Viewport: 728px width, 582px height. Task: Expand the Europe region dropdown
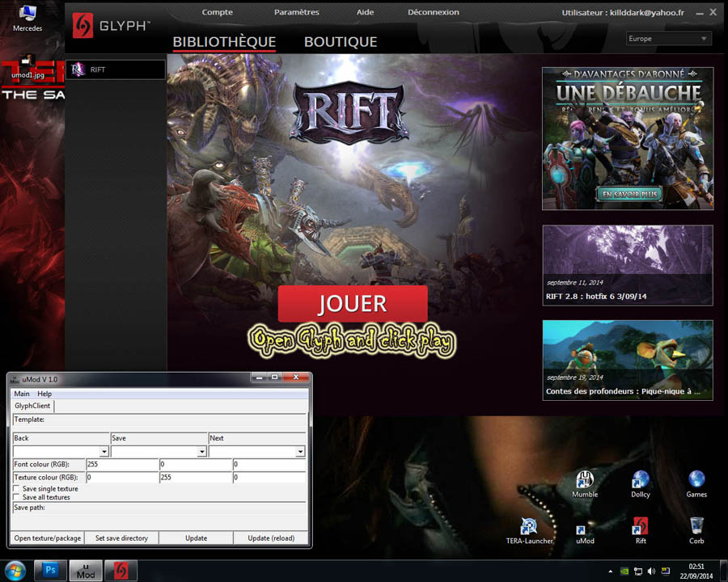tap(669, 39)
